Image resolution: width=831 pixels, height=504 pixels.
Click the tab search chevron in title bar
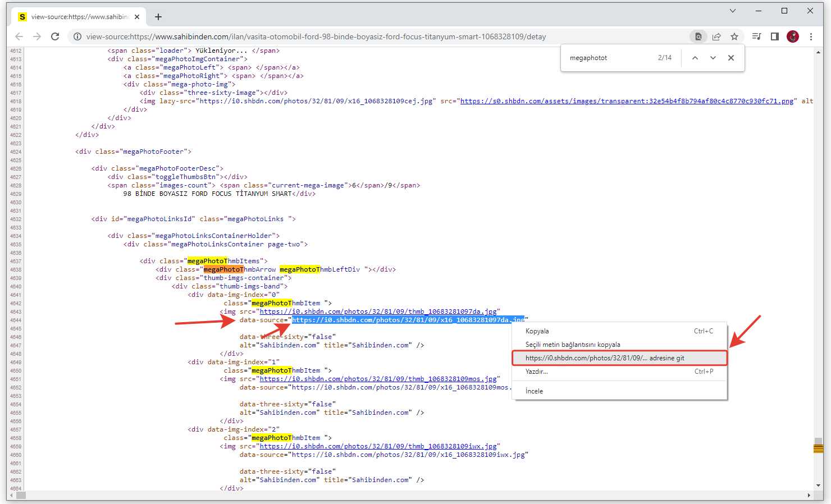coord(733,11)
